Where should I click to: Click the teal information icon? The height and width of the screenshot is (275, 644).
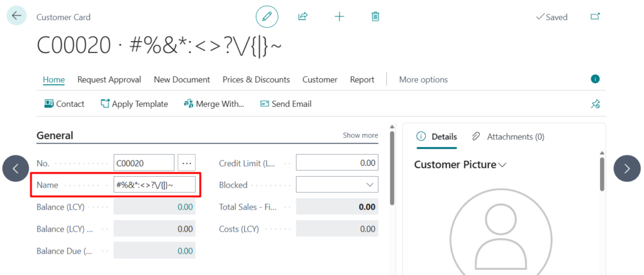(x=595, y=79)
